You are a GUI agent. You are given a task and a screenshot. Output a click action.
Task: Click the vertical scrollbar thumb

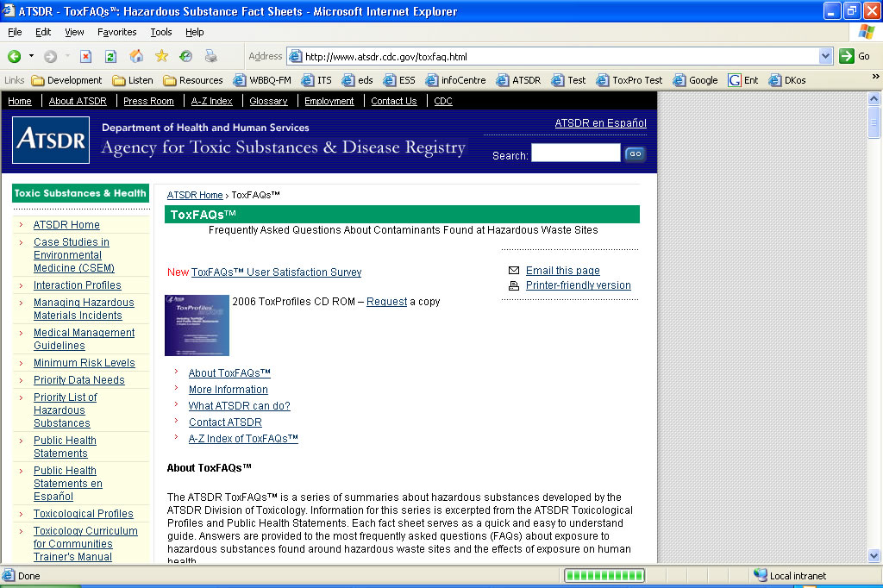point(874,121)
